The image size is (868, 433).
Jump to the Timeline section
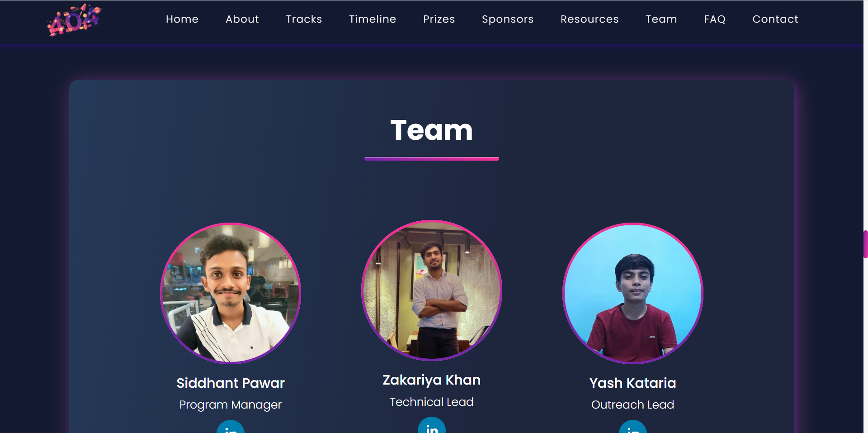373,19
